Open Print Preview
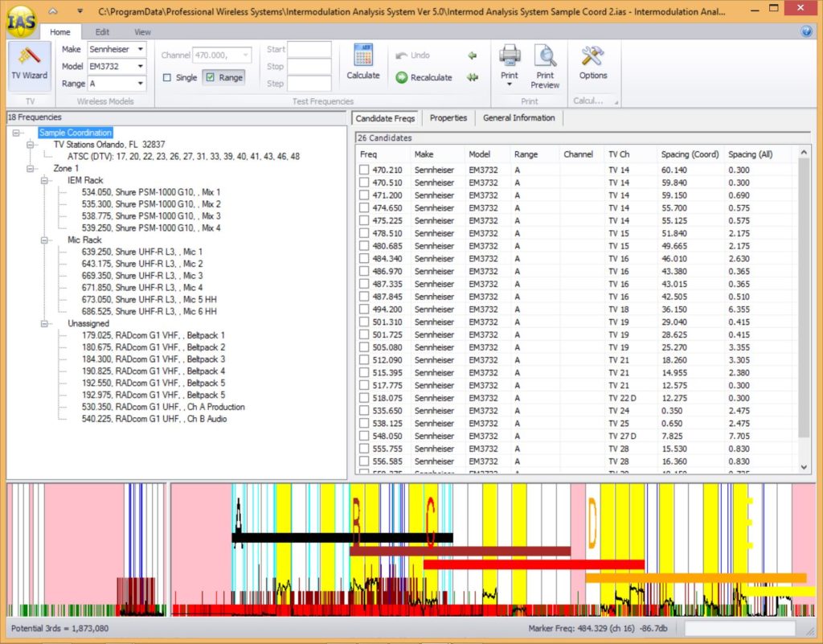This screenshot has width=823, height=644. coord(545,66)
